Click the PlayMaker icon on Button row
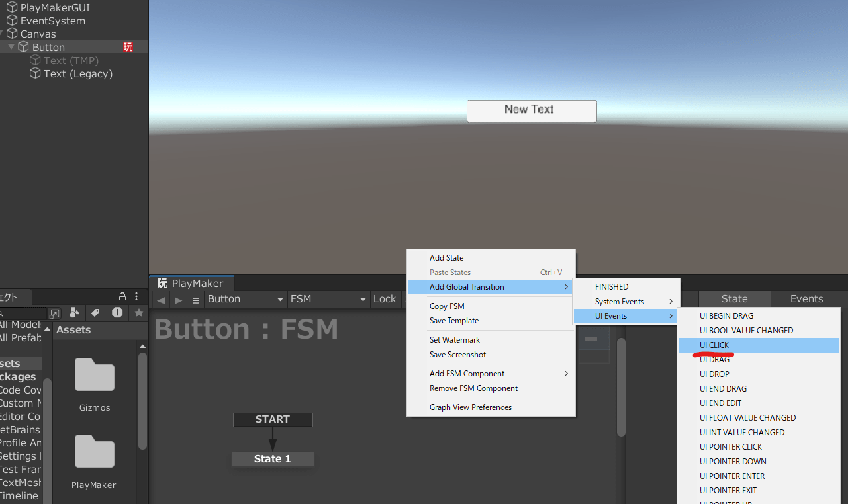Viewport: 848px width, 504px height. tap(128, 47)
